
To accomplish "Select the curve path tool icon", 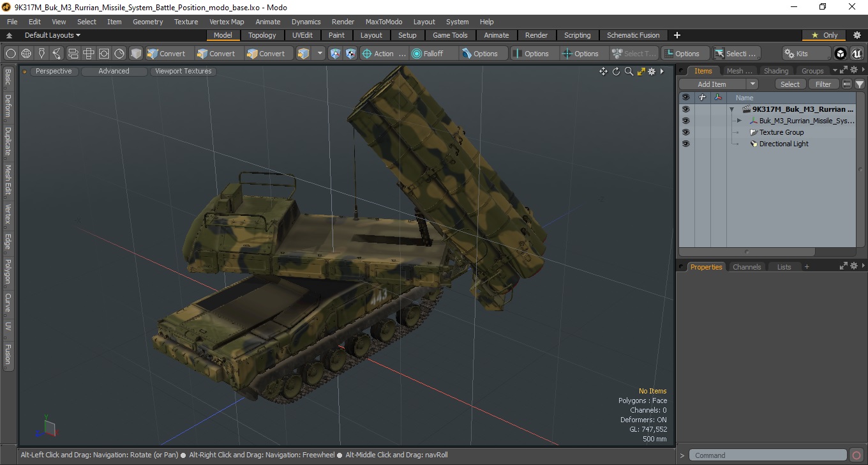I will (57, 54).
